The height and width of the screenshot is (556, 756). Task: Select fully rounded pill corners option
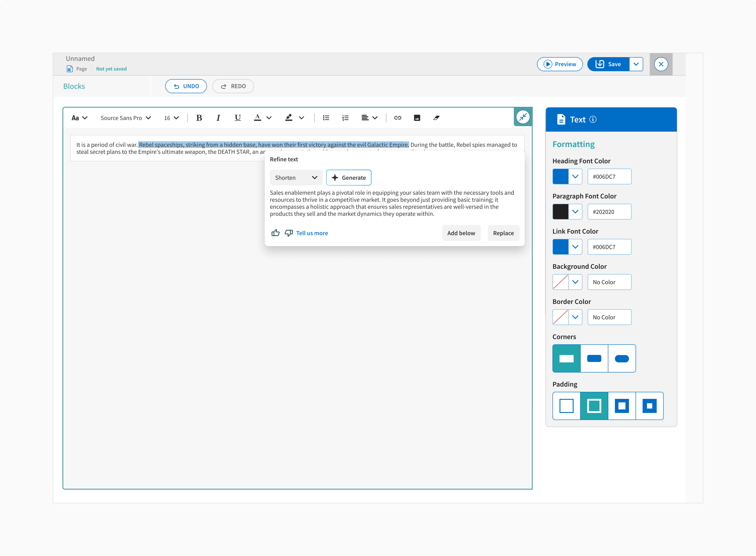point(622,358)
